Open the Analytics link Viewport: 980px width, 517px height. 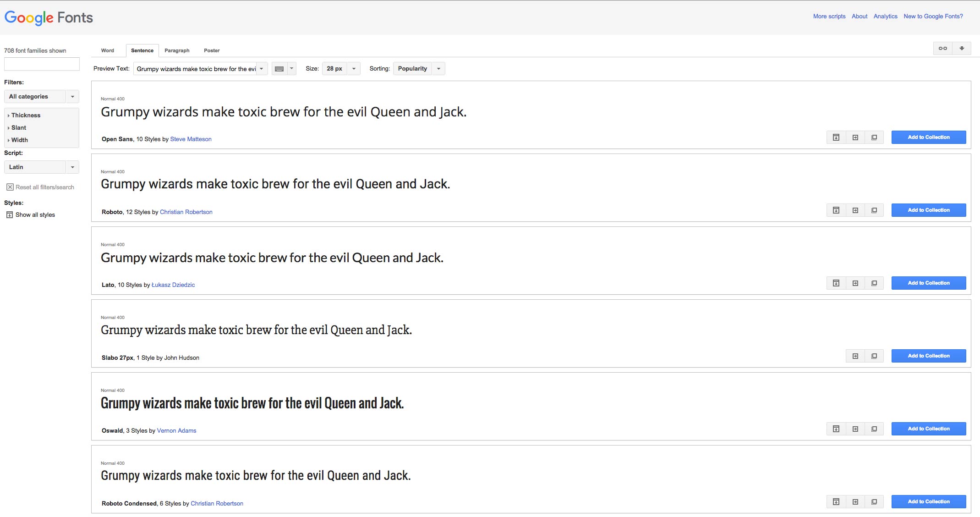coord(885,16)
